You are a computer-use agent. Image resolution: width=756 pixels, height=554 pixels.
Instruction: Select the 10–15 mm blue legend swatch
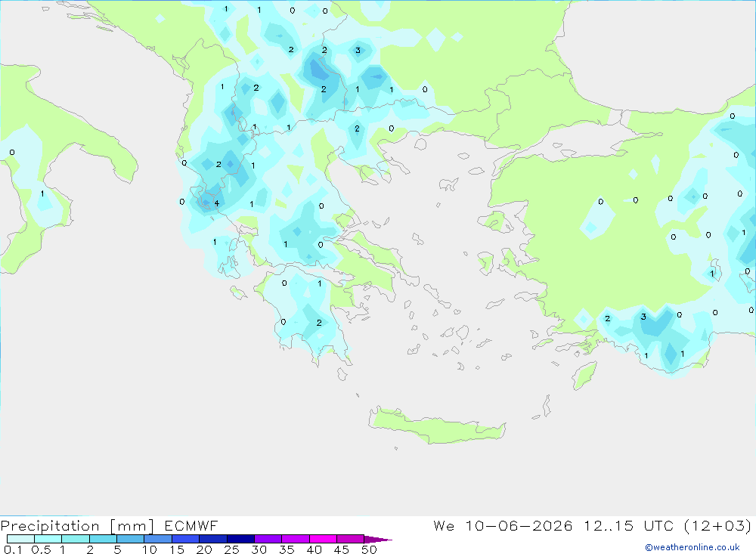(158, 539)
